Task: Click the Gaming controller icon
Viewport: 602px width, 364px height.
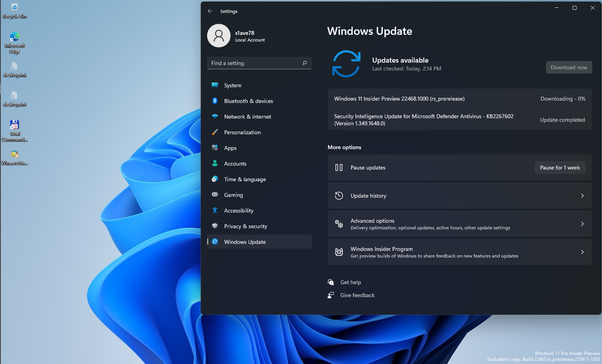Action: coord(215,195)
